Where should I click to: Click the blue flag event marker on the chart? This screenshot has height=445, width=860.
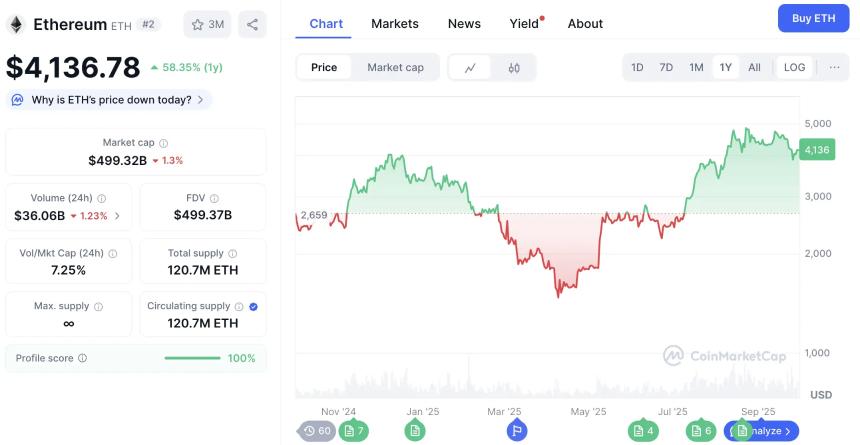pyautogui.click(x=516, y=431)
